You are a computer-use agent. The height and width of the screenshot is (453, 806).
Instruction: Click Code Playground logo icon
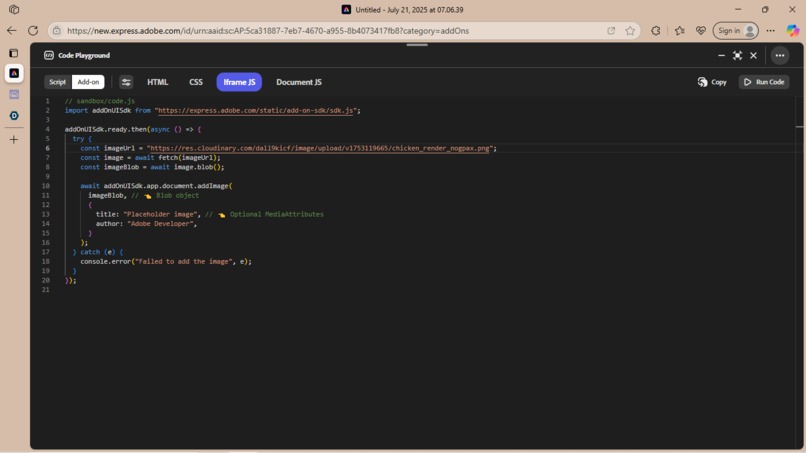coord(49,55)
